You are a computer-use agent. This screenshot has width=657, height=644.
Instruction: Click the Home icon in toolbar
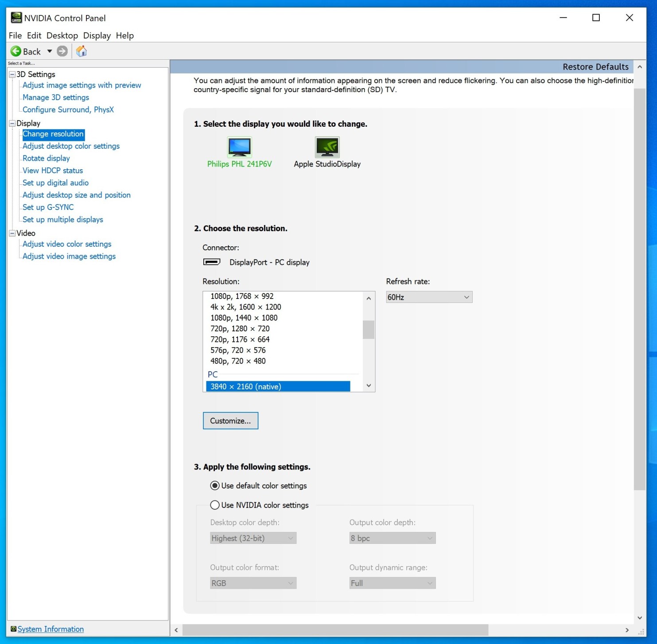(x=81, y=51)
